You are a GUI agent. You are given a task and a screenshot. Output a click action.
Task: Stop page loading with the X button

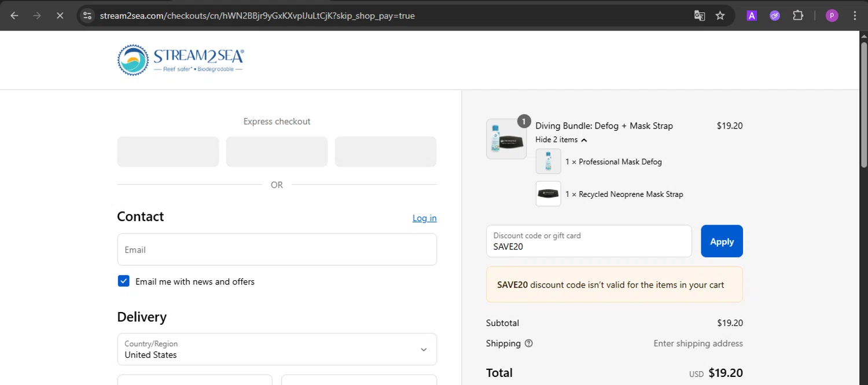(60, 16)
